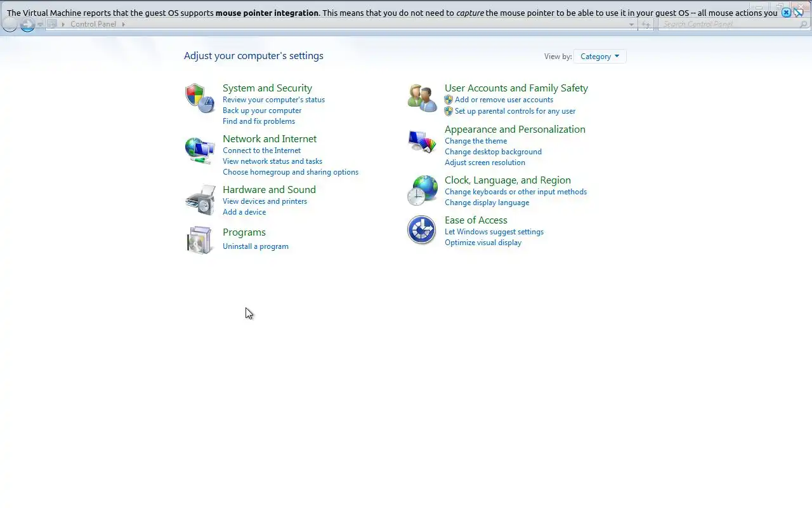Open the Ease of Access heading
The height and width of the screenshot is (508, 812).
[476, 220]
